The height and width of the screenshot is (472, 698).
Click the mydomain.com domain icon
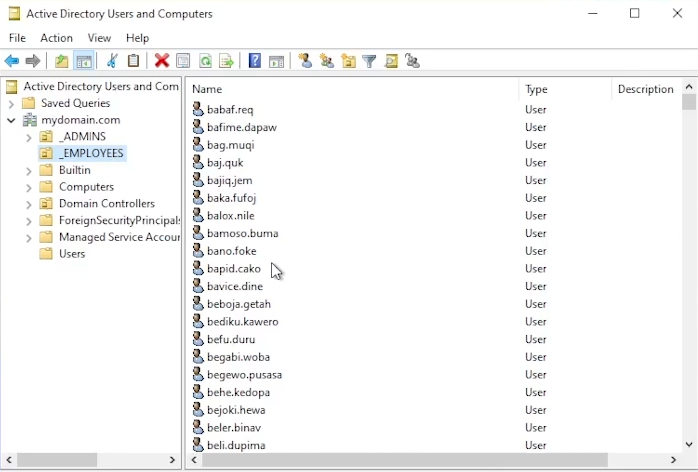(x=30, y=120)
